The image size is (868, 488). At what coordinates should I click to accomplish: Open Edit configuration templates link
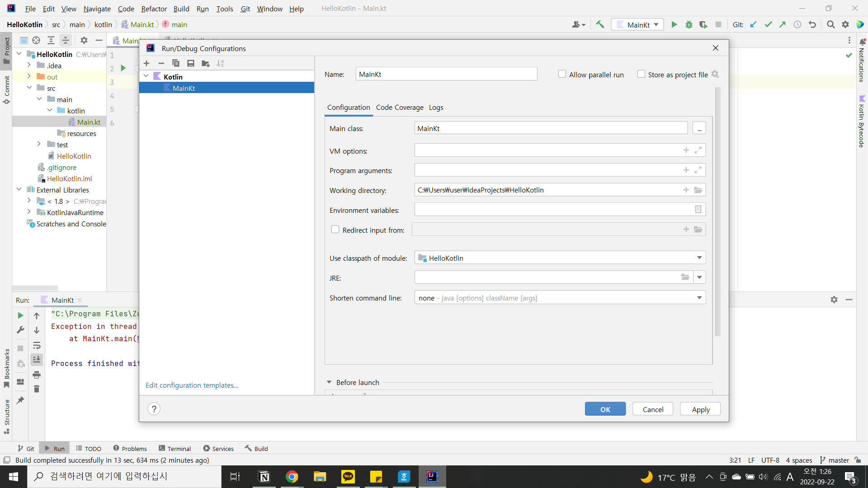point(192,385)
